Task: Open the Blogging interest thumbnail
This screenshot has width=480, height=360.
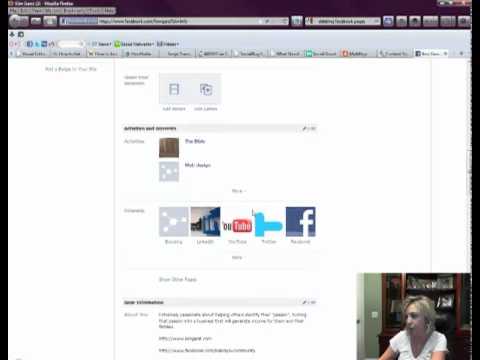Action: (x=174, y=222)
